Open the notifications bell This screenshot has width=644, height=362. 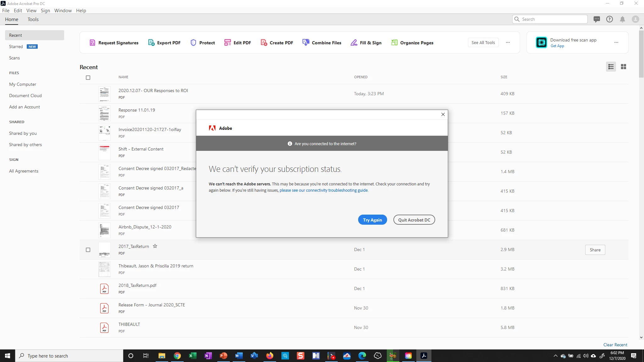tap(622, 19)
